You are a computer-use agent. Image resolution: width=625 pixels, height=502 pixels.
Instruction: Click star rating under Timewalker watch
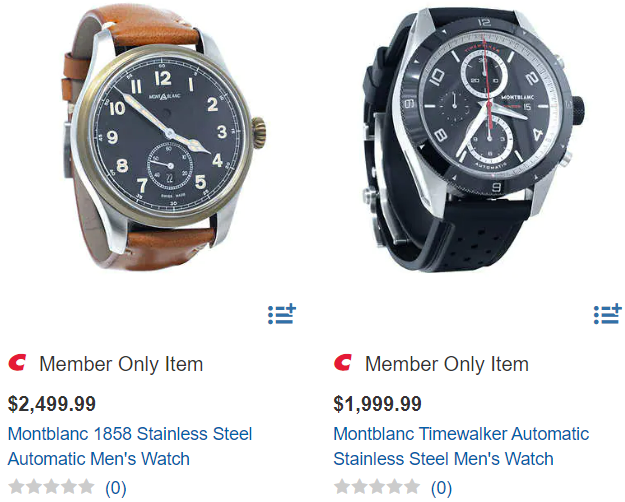[x=377, y=487]
